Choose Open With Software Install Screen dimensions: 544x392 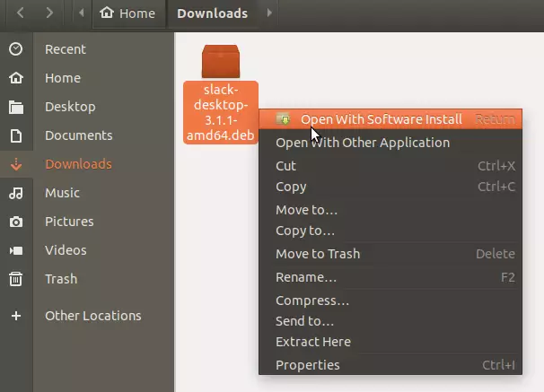pyautogui.click(x=390, y=119)
